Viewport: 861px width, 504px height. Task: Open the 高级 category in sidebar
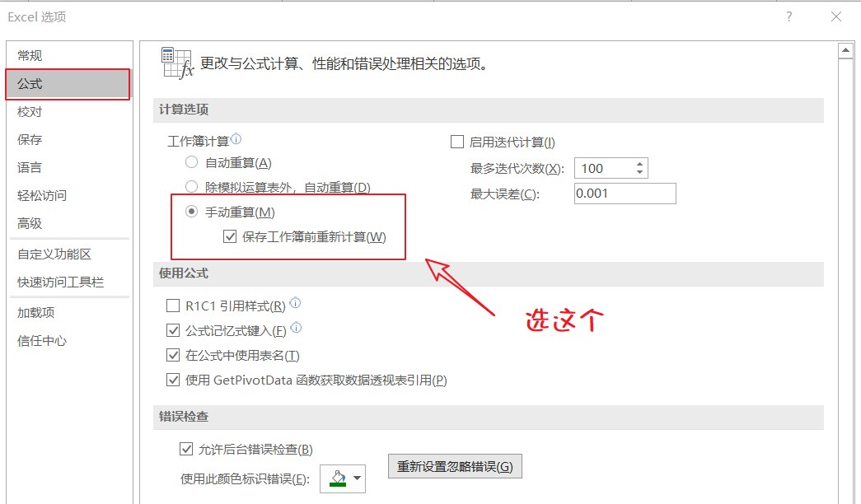[x=30, y=223]
